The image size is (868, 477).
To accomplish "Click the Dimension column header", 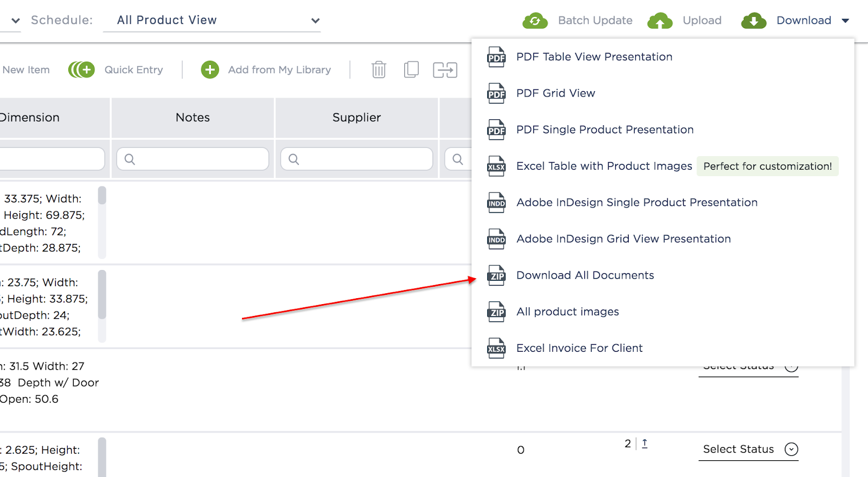I will [x=54, y=118].
